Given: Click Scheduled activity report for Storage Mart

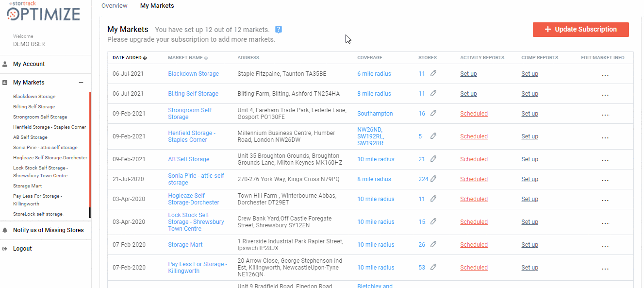Looking at the screenshot, I should click(x=474, y=245).
